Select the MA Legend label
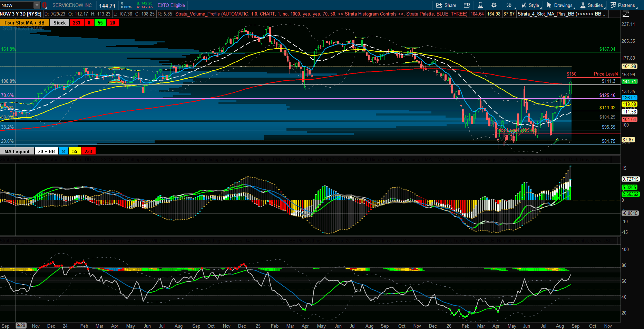644x329 pixels. coord(17,151)
